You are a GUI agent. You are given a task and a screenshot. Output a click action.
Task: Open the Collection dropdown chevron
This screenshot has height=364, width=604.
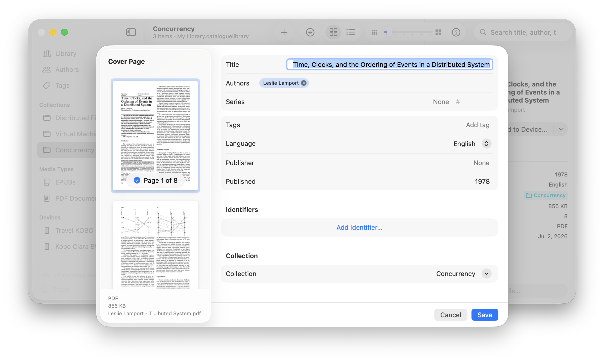486,274
